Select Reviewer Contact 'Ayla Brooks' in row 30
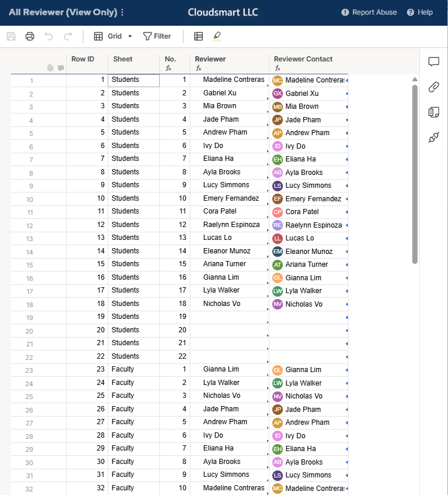The image size is (448, 495). click(x=309, y=462)
